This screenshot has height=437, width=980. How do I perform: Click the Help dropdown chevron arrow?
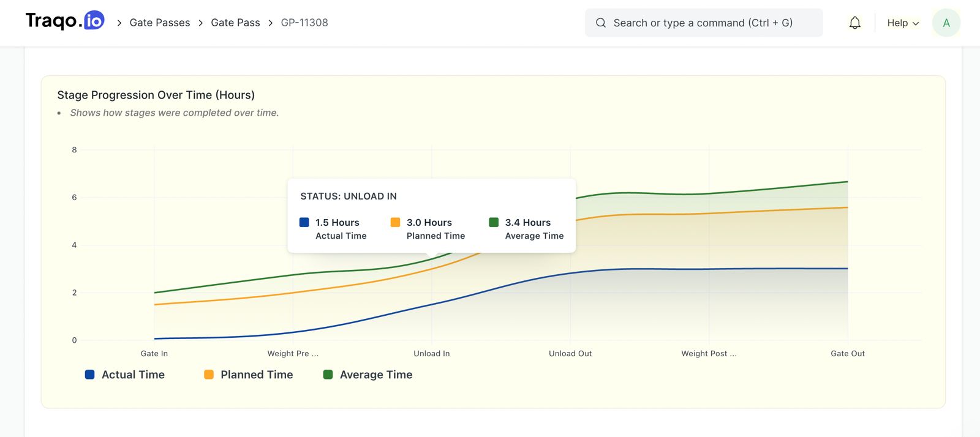916,24
